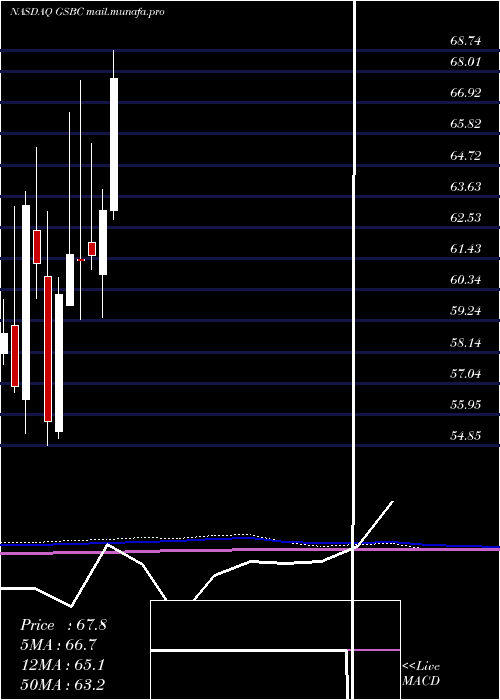The height and width of the screenshot is (700, 500).
Task: Select the long red candlestick body reaching 55.95
Action: pos(48,349)
